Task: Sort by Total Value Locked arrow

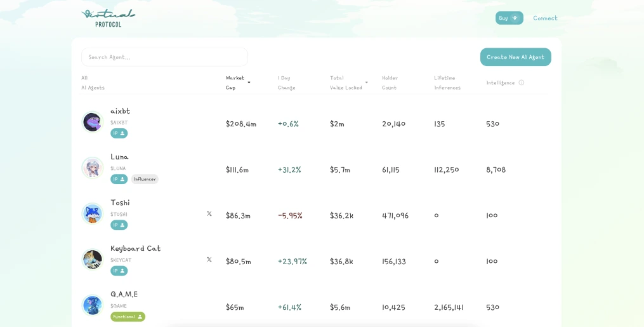Action: point(366,83)
